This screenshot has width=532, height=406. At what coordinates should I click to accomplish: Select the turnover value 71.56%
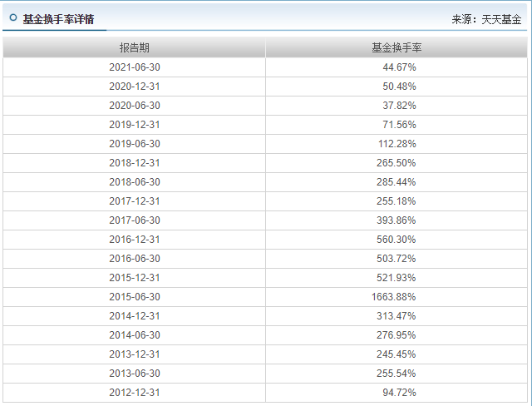[x=399, y=125]
